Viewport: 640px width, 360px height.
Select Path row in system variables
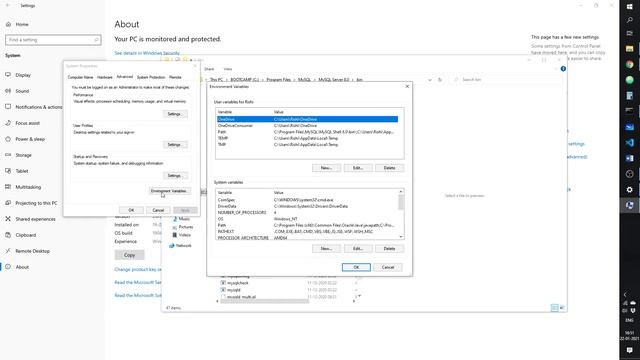click(x=307, y=225)
